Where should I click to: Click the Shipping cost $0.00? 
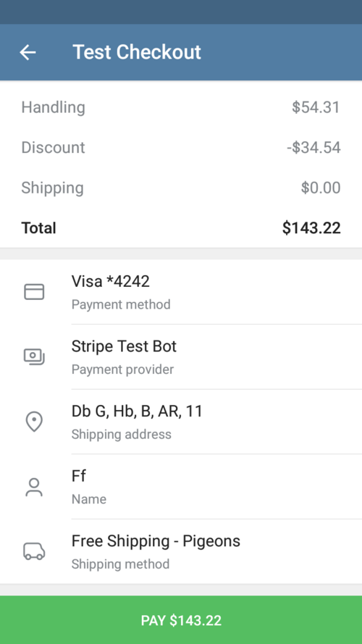click(x=321, y=188)
